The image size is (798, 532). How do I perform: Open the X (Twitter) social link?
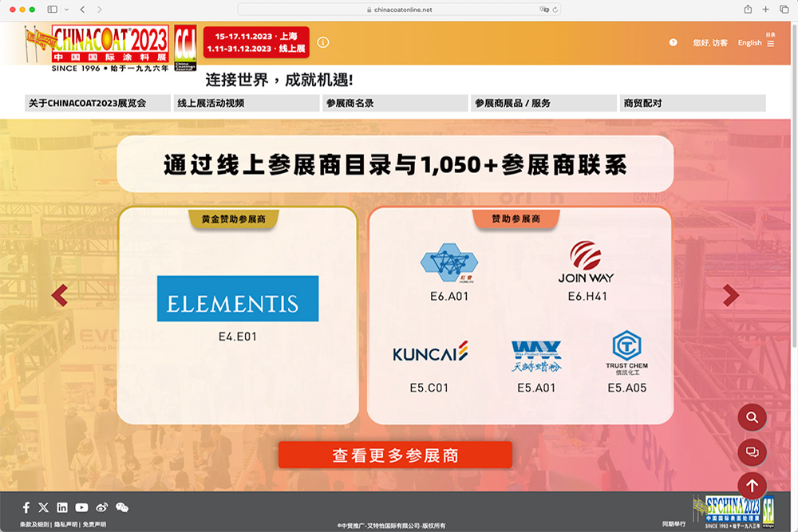(44, 507)
